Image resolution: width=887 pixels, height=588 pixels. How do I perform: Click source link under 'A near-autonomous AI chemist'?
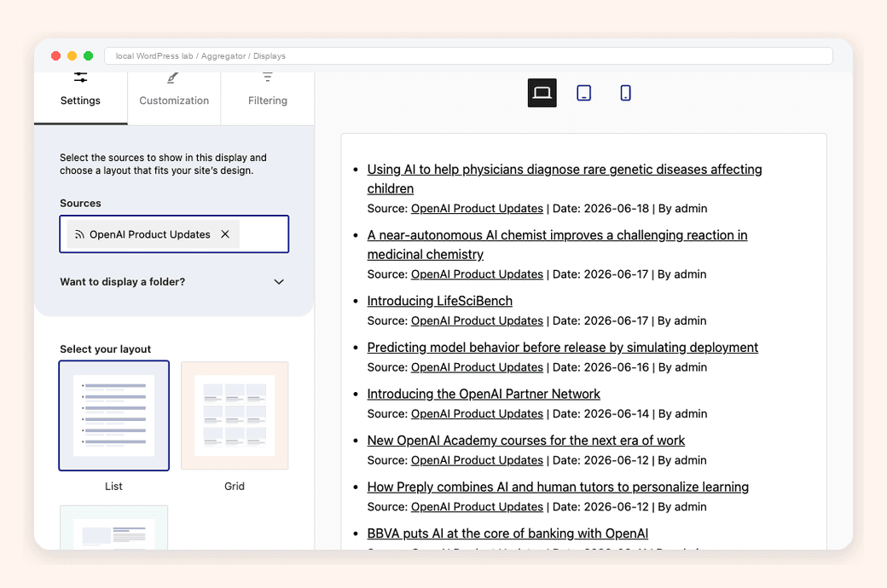click(477, 274)
